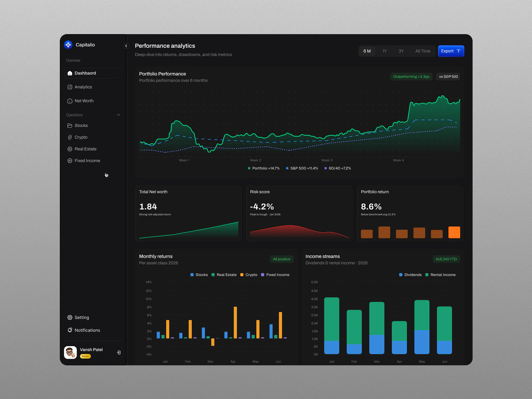Viewport: 532px width, 399px height.
Task: Click the Premium badge under Vansh Patel
Action: (x=85, y=356)
